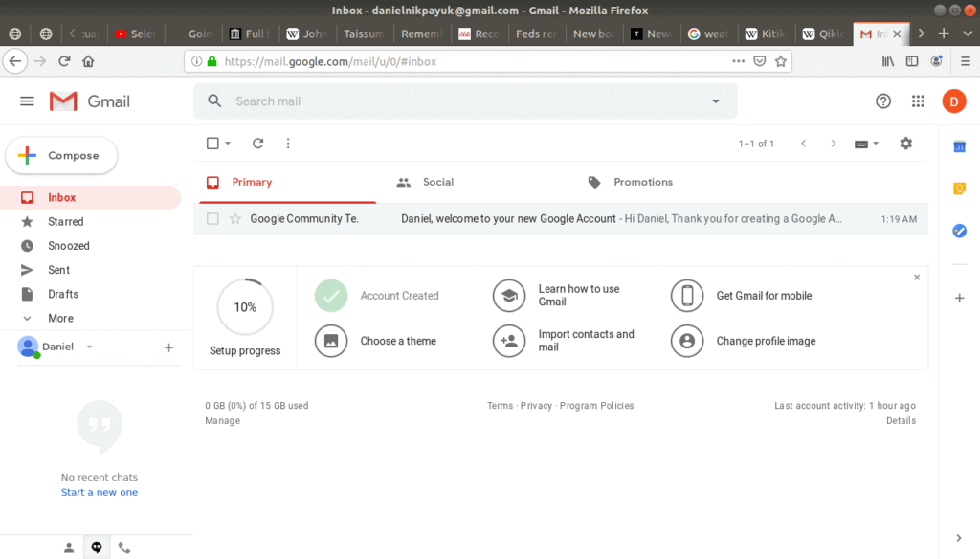Click the Change profile image icon

pyautogui.click(x=687, y=341)
